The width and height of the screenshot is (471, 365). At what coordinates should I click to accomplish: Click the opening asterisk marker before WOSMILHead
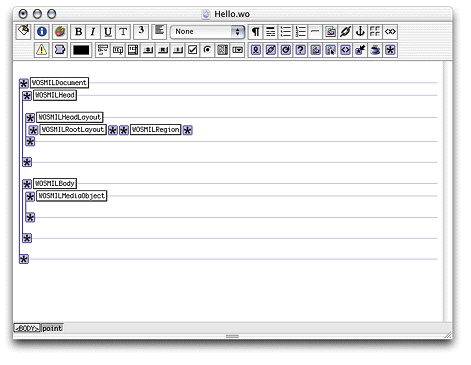pos(27,96)
